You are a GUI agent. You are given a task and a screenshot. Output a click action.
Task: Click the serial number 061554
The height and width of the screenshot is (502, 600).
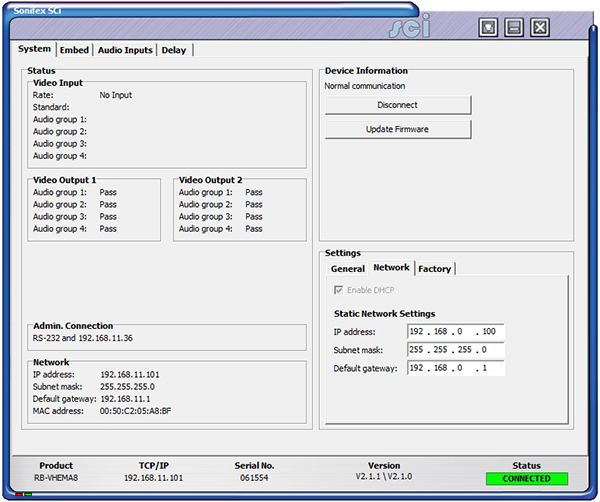(x=254, y=478)
